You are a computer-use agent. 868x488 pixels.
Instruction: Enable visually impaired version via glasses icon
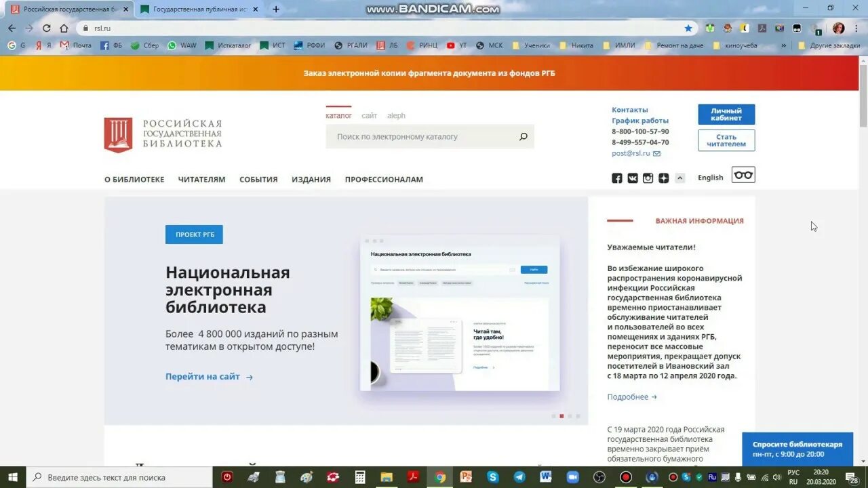(743, 175)
